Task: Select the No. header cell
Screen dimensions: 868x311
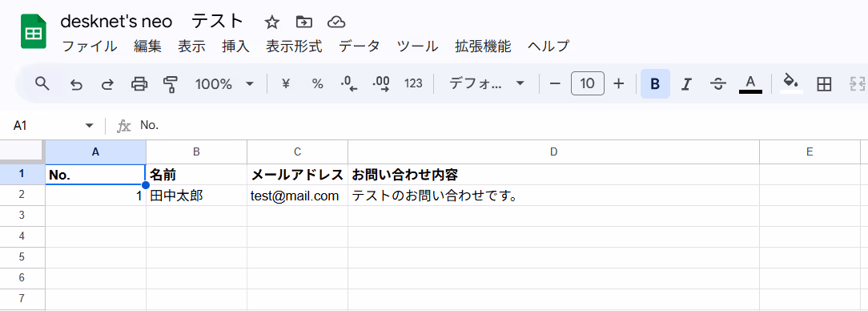Action: 96,175
